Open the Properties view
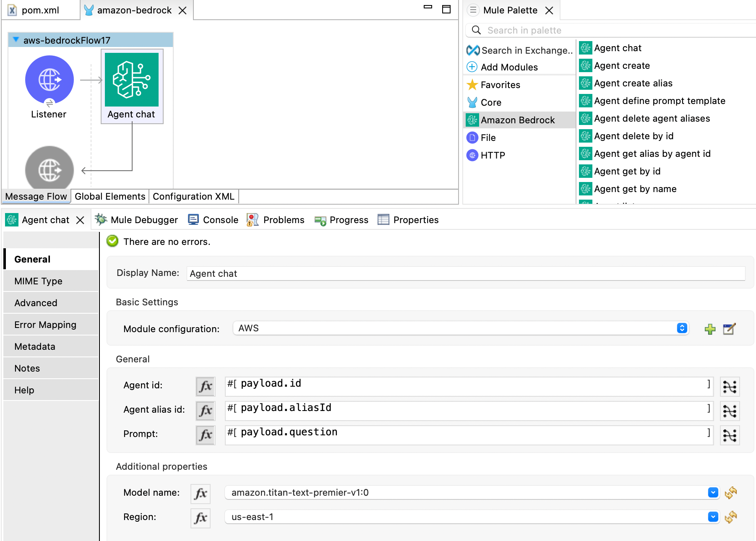This screenshot has height=541, width=756. (408, 220)
